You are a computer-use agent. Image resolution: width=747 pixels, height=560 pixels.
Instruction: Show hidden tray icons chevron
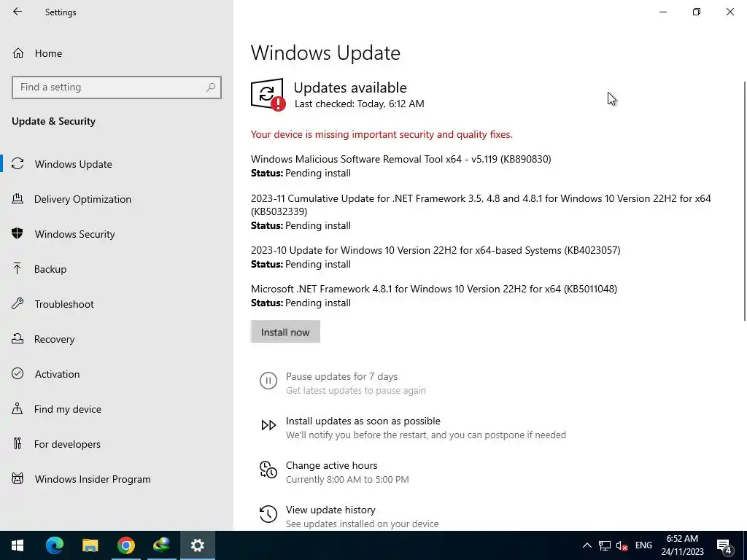587,545
